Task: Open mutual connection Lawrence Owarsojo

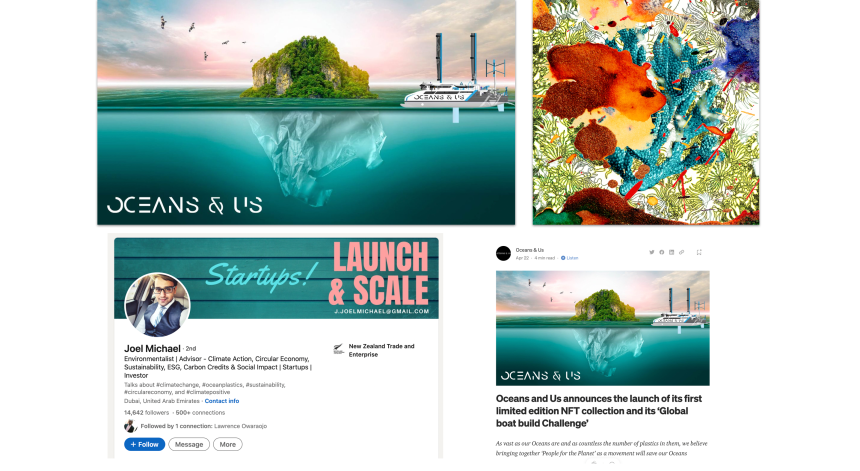Action: tap(240, 426)
